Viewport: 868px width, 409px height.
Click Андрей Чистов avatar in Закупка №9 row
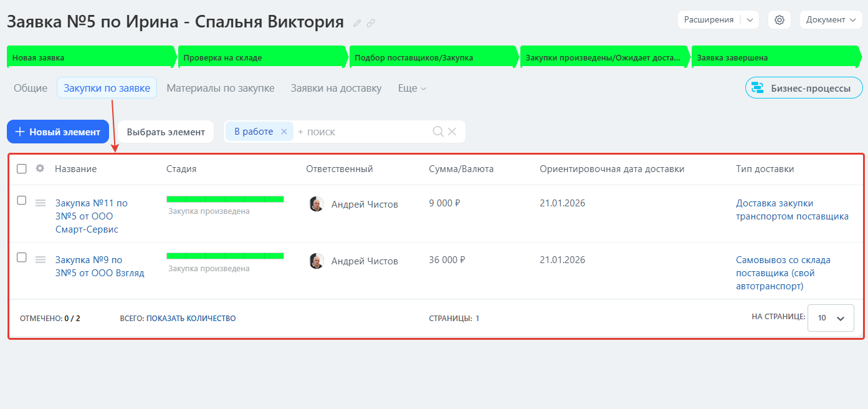click(317, 261)
